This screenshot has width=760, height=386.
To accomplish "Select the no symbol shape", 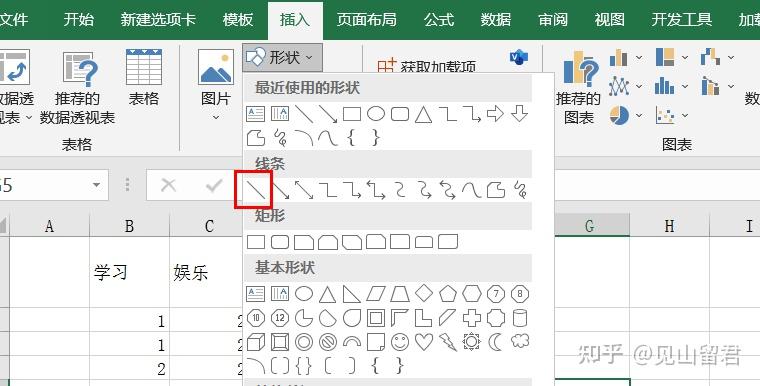I will 328,342.
